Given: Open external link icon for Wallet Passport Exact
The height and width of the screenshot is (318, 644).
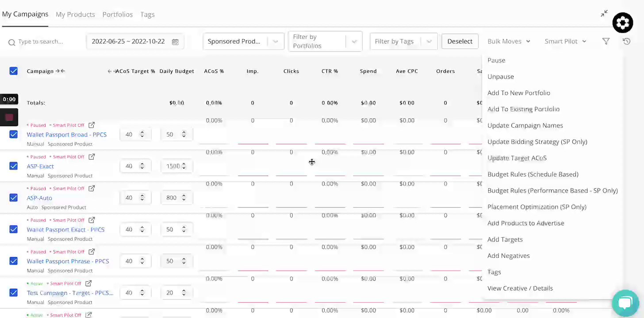Looking at the screenshot, I should pos(92,220).
